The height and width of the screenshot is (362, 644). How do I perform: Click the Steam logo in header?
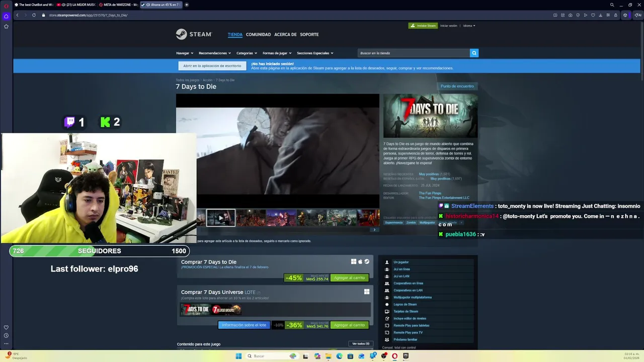pyautogui.click(x=194, y=34)
